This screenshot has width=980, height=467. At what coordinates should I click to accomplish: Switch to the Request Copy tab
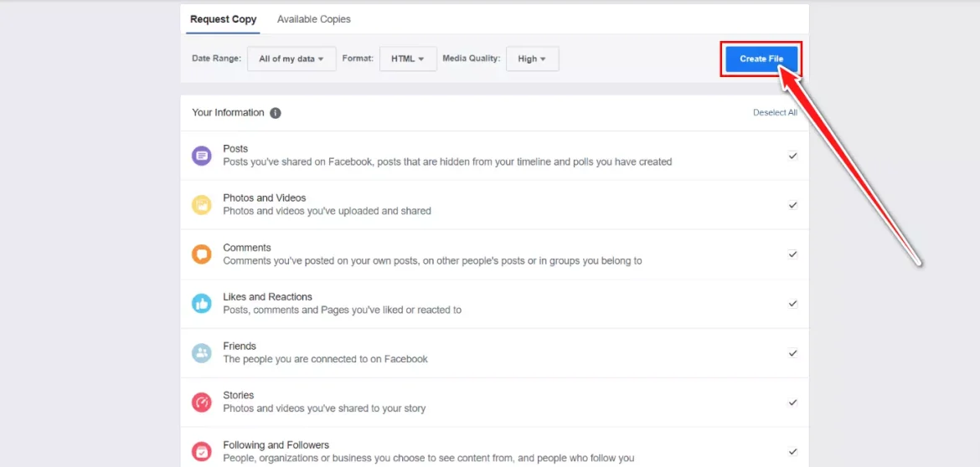pos(223,19)
